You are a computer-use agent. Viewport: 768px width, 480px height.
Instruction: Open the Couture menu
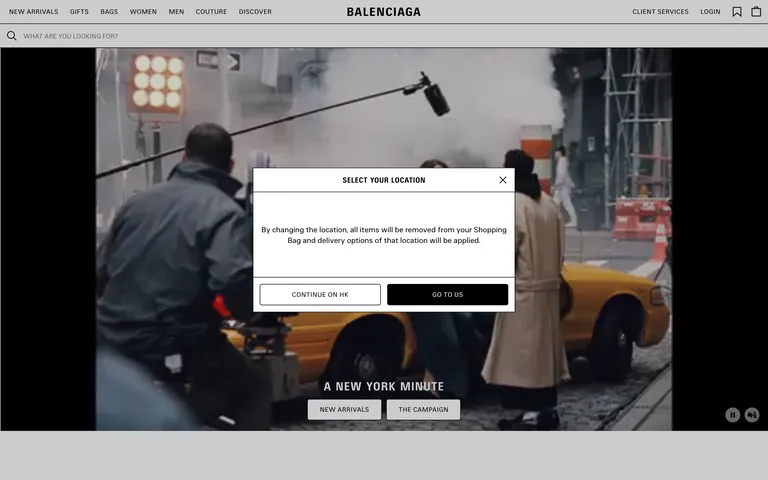click(211, 11)
